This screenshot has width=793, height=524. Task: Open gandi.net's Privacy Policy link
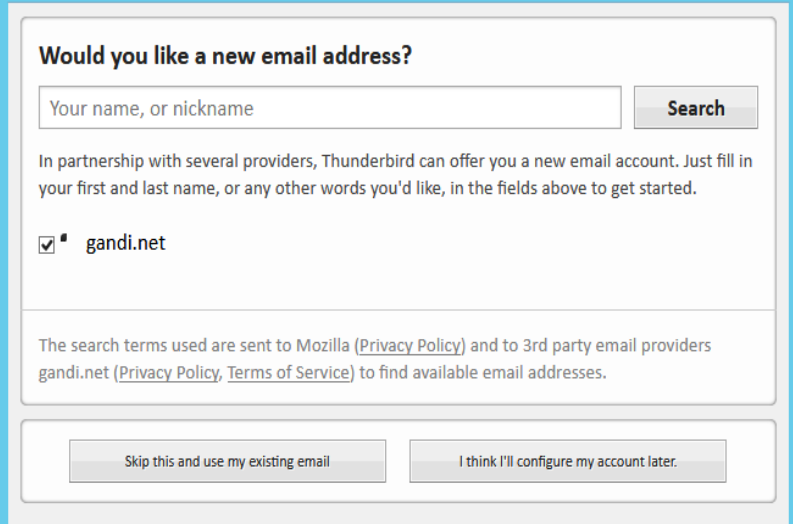[x=169, y=373]
